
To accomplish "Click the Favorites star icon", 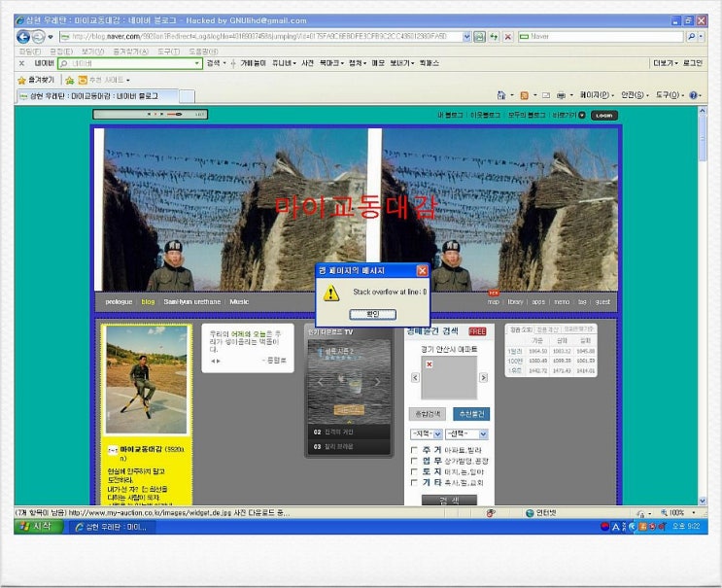I will 22,80.
